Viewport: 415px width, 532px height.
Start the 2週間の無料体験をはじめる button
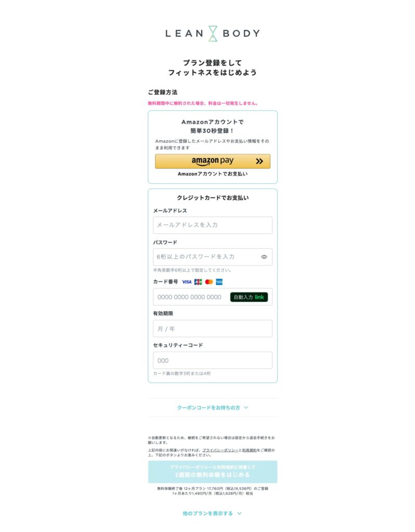coord(213,472)
